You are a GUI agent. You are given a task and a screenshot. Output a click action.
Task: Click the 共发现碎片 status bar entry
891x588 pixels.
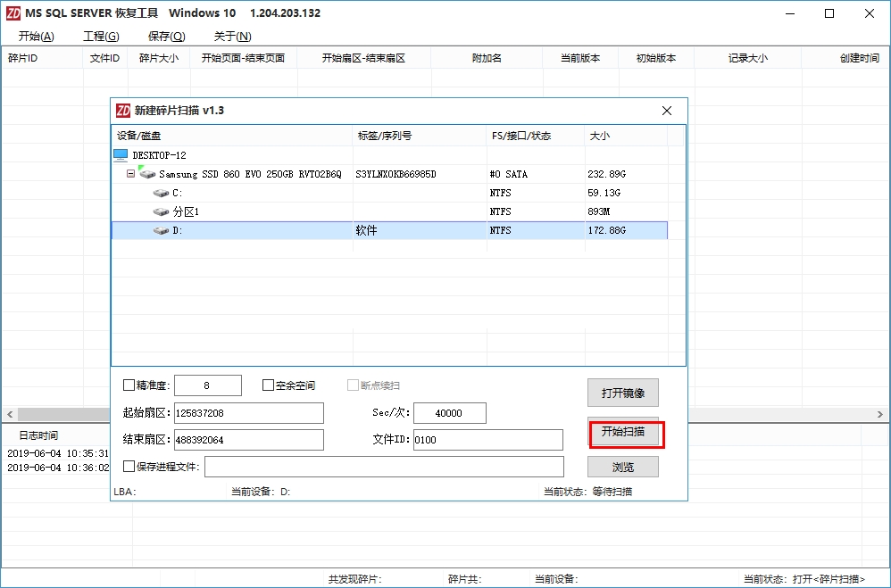(354, 579)
